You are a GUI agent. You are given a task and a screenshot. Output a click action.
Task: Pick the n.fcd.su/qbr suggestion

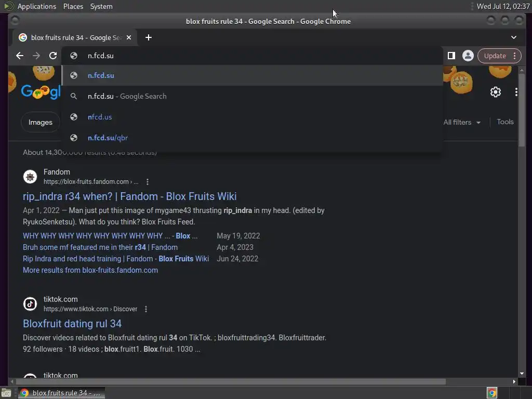(x=252, y=138)
